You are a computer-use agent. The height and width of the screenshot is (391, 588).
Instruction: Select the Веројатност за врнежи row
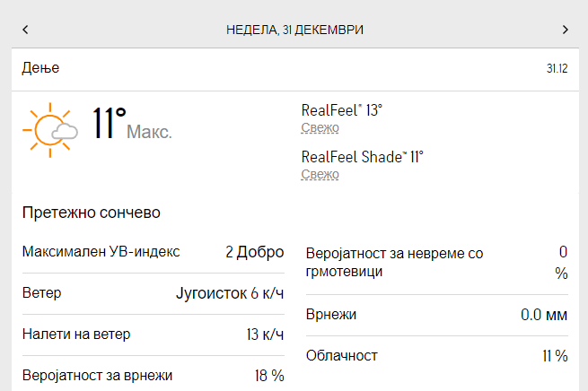click(x=153, y=375)
